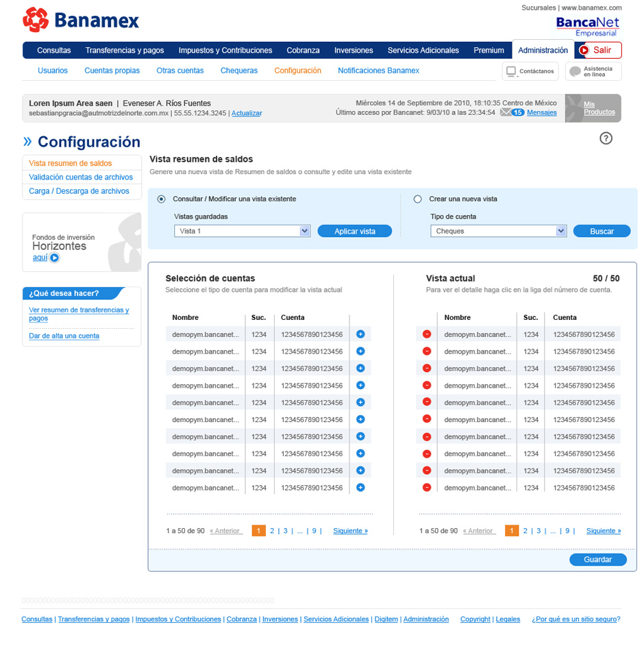Open the Sucursales link at top right
Screen dimensions: 644x648
(x=538, y=8)
